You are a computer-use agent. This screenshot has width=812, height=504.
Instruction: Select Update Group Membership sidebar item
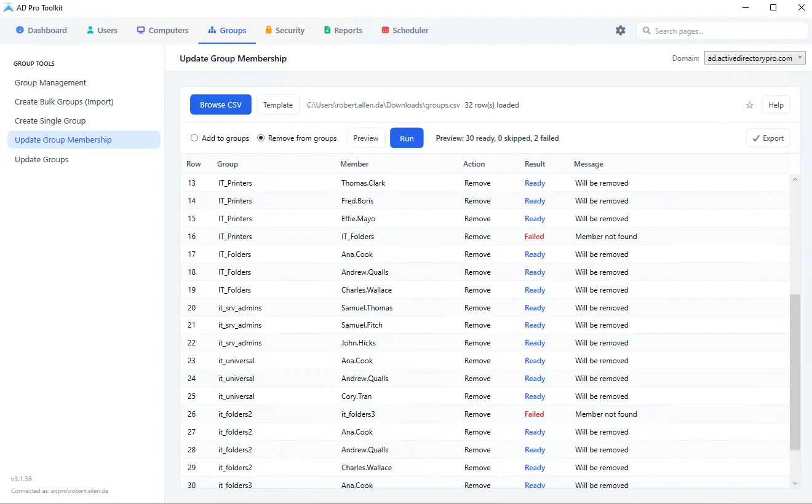(84, 140)
